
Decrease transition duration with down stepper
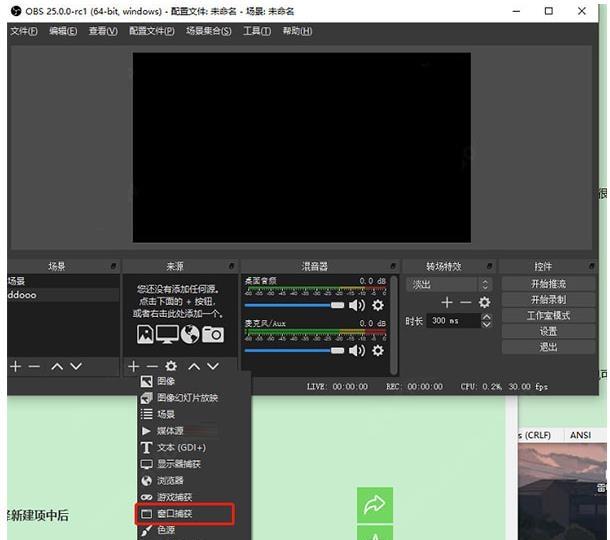tap(486, 324)
